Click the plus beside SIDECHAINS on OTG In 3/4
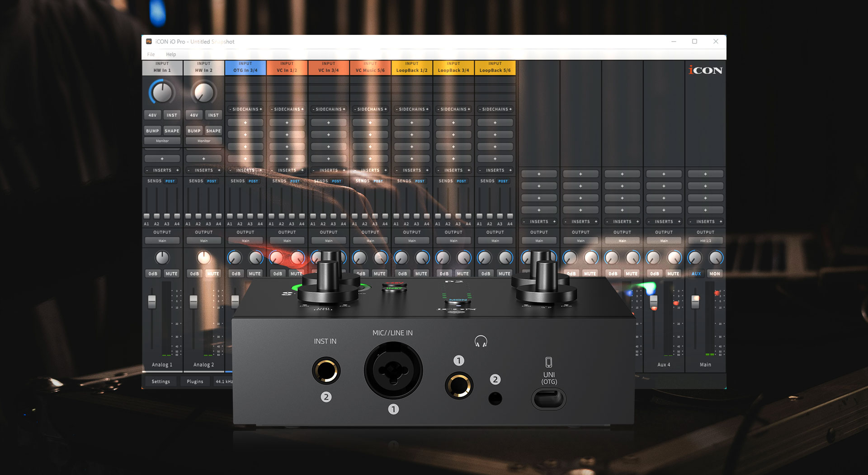This screenshot has width=868, height=475. tap(261, 109)
